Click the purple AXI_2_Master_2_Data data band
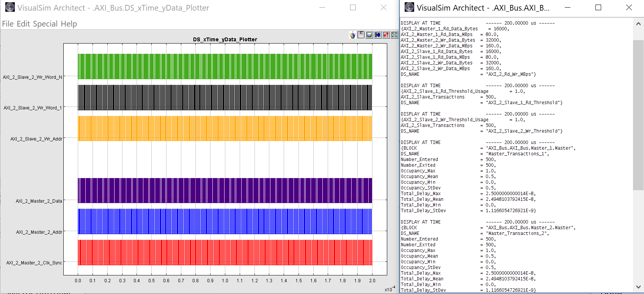This screenshot has width=644, height=294. pyautogui.click(x=225, y=190)
